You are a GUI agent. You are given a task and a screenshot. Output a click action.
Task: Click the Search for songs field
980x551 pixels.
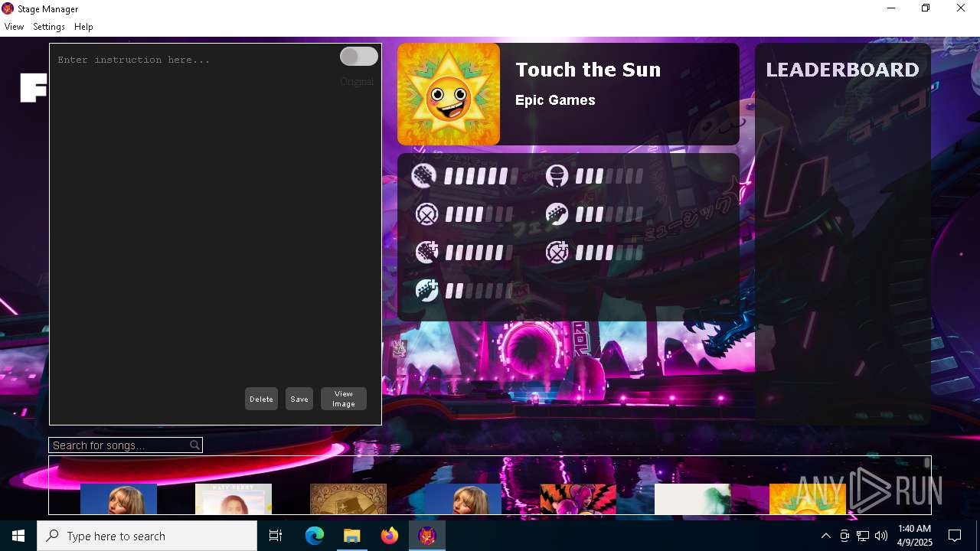pos(126,445)
